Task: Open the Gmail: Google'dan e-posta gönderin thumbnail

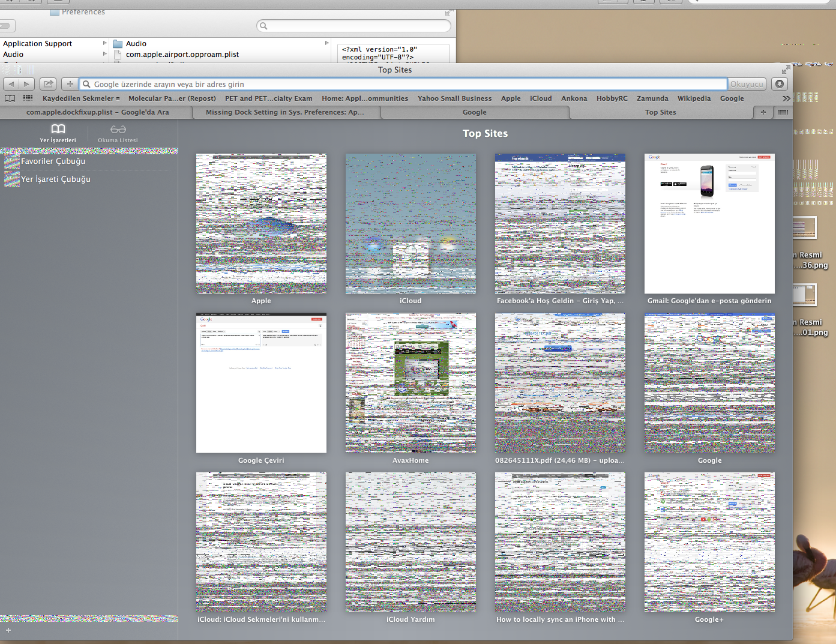Action: [709, 224]
